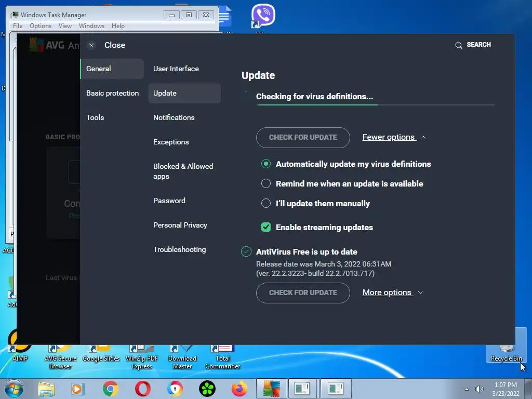Open Windows Explorer from the taskbar
532x399 pixels.
point(46,389)
